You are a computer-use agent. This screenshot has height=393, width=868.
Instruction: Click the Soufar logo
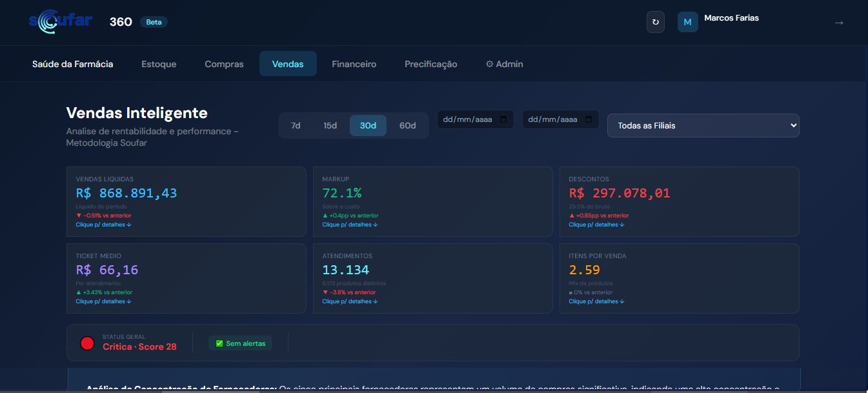coord(61,22)
